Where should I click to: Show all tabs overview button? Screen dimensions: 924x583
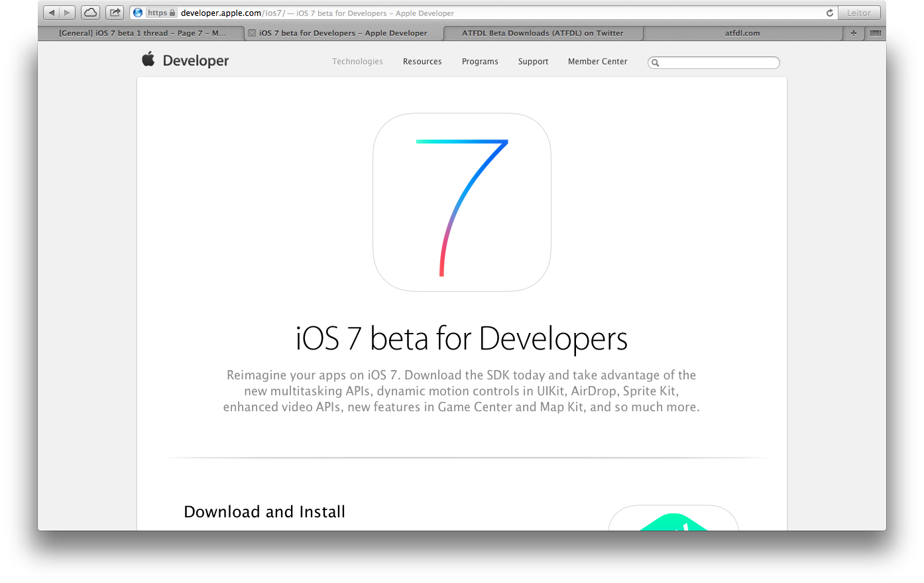pyautogui.click(x=876, y=33)
